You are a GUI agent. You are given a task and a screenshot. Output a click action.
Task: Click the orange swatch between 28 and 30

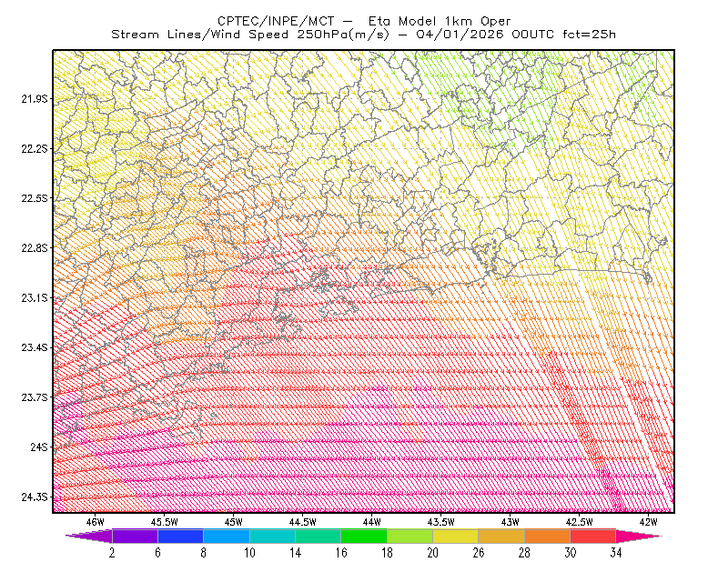[548, 536]
